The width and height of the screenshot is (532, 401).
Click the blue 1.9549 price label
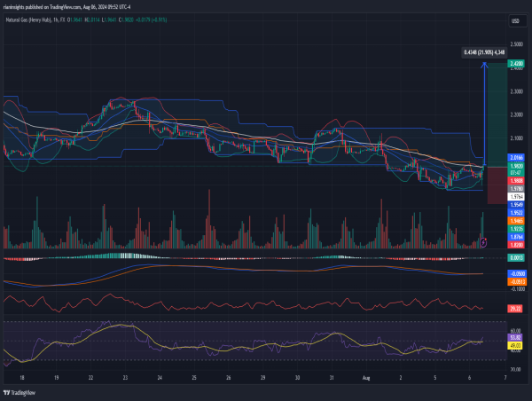(x=516, y=205)
